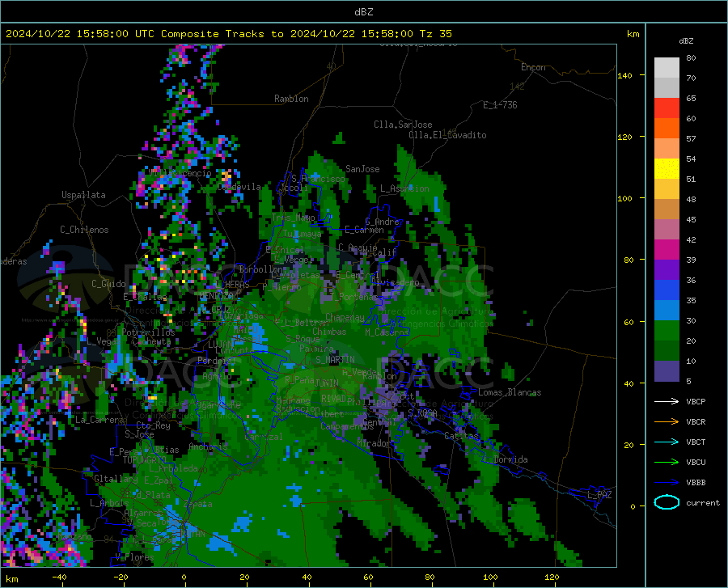The image size is (728, 588).
Task: Click the 'Potrerillos' map label
Action: click(148, 332)
